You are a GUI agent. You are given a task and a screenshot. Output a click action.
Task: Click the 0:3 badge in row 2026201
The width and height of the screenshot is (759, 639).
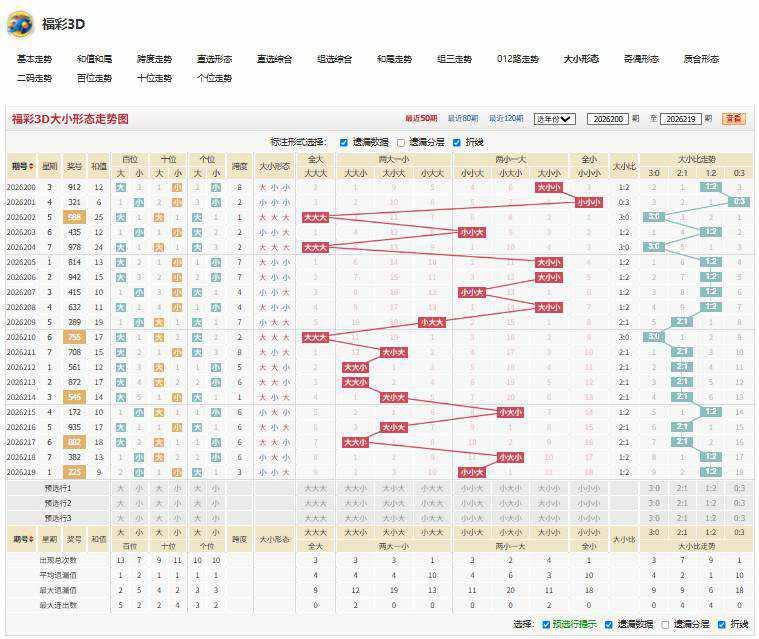point(739,201)
